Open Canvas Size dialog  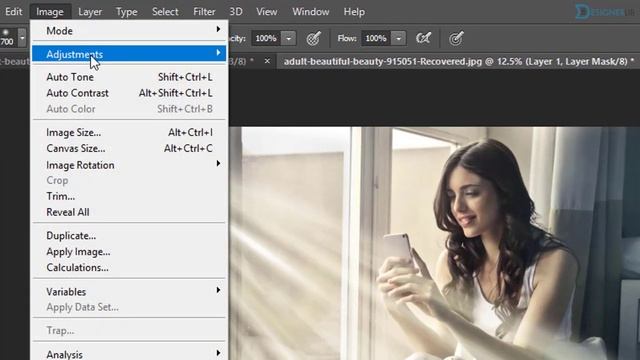click(129, 149)
